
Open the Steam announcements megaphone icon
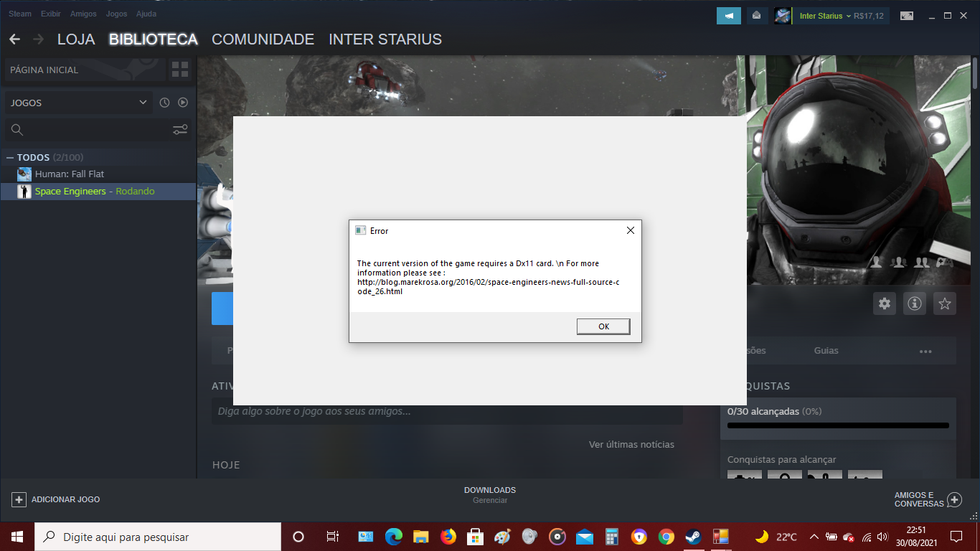(729, 16)
